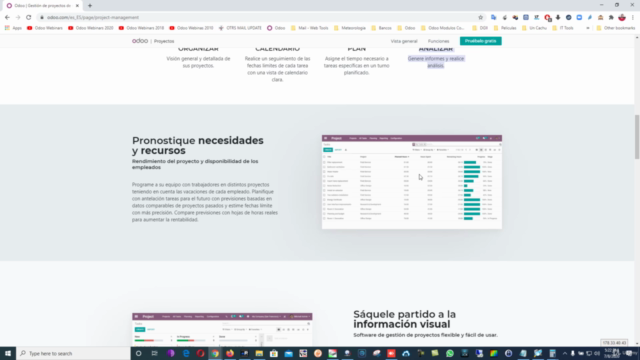Expand the Odoo Modulos bookmark folder
This screenshot has height=360, width=640.
tap(442, 28)
